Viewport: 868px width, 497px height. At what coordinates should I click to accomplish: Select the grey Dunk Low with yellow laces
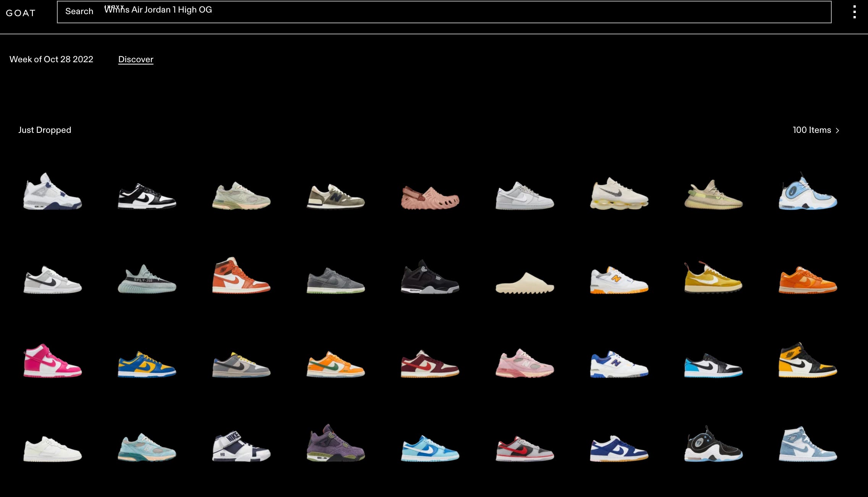[x=241, y=365]
